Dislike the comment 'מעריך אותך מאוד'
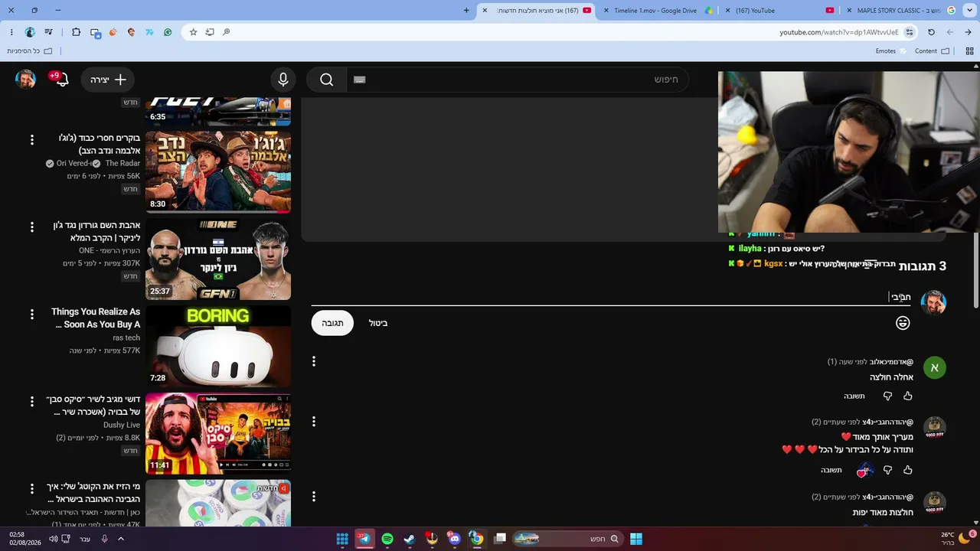 click(x=887, y=470)
